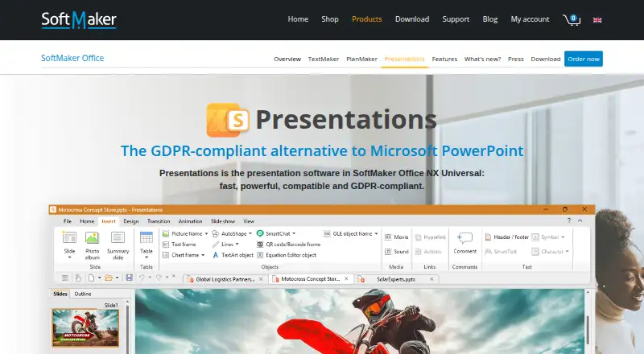Open My account link
This screenshot has height=354, width=644.
coord(530,19)
